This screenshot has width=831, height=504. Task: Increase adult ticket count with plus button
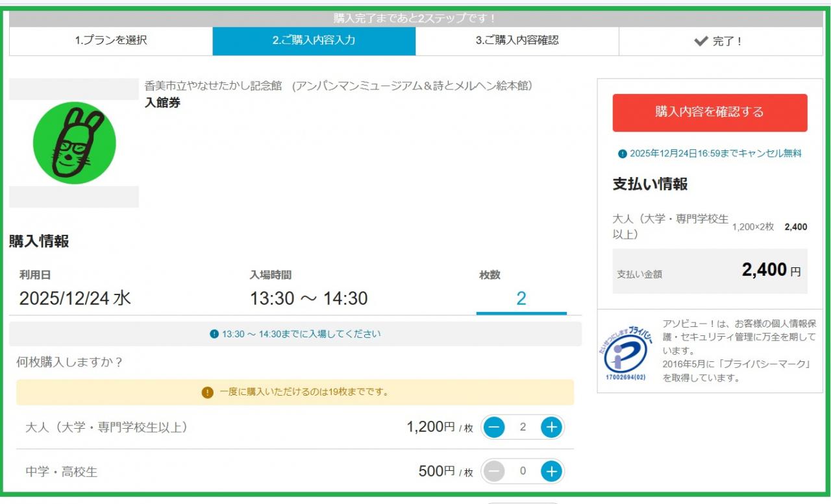coord(551,427)
